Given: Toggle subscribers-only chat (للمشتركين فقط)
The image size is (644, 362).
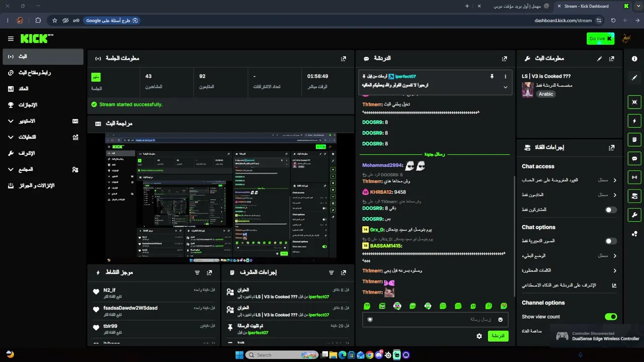Looking at the screenshot, I should [611, 210].
